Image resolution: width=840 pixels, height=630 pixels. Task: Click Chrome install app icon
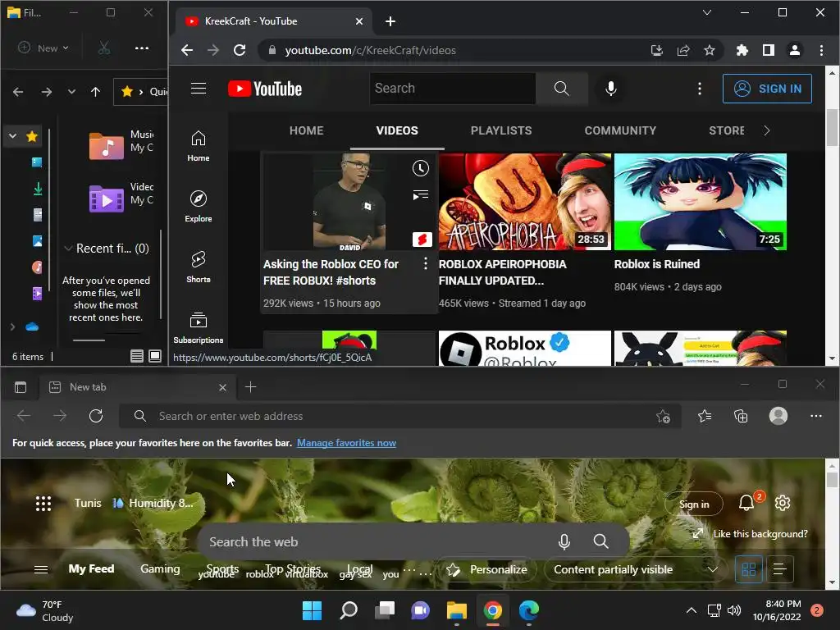pos(657,50)
